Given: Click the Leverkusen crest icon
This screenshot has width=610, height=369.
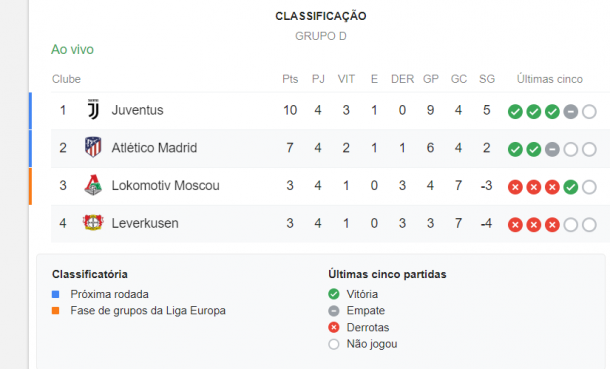Looking at the screenshot, I should pyautogui.click(x=93, y=222).
